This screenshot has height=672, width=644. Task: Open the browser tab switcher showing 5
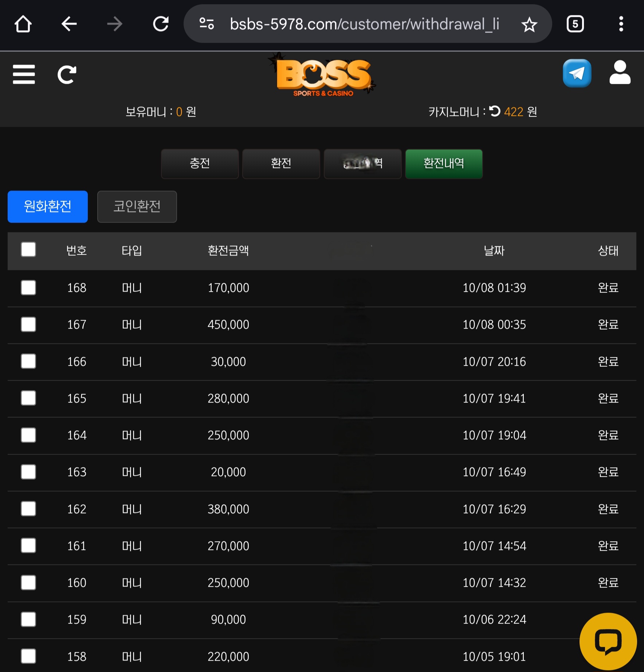(575, 24)
